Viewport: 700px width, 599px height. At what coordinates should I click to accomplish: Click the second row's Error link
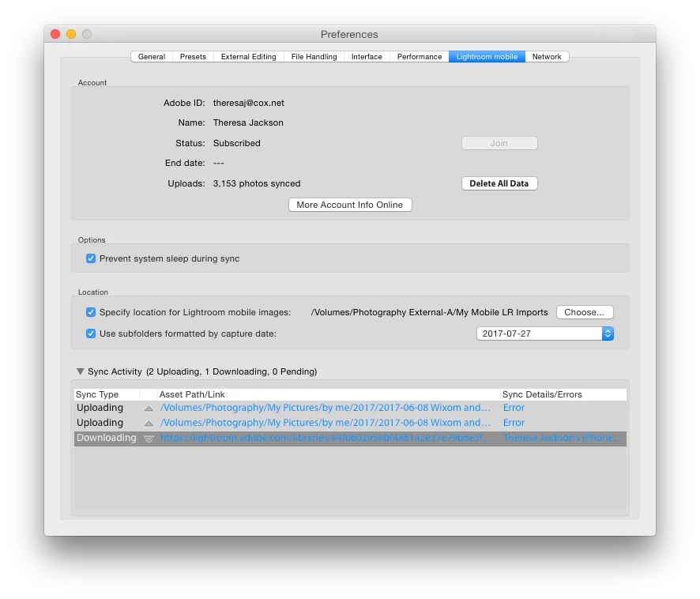[514, 423]
